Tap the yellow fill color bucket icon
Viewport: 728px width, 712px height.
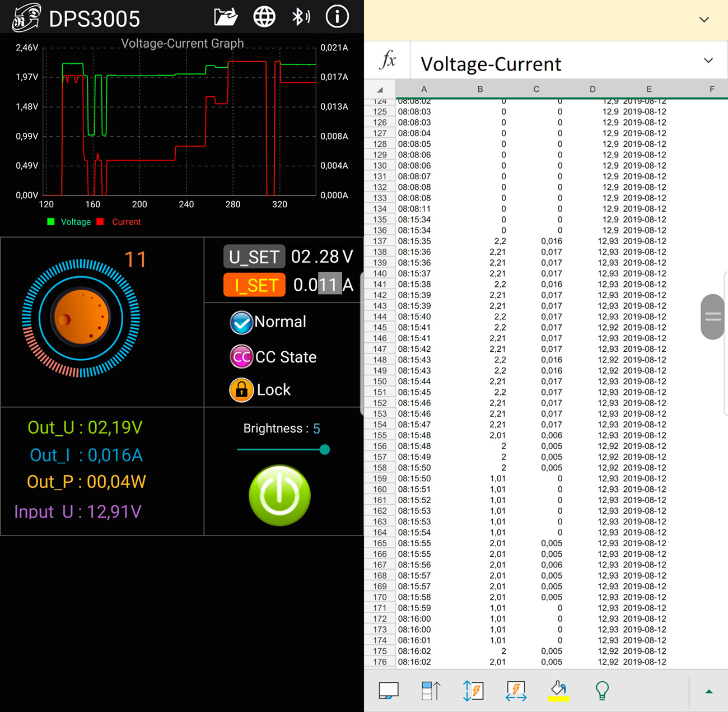click(x=558, y=691)
